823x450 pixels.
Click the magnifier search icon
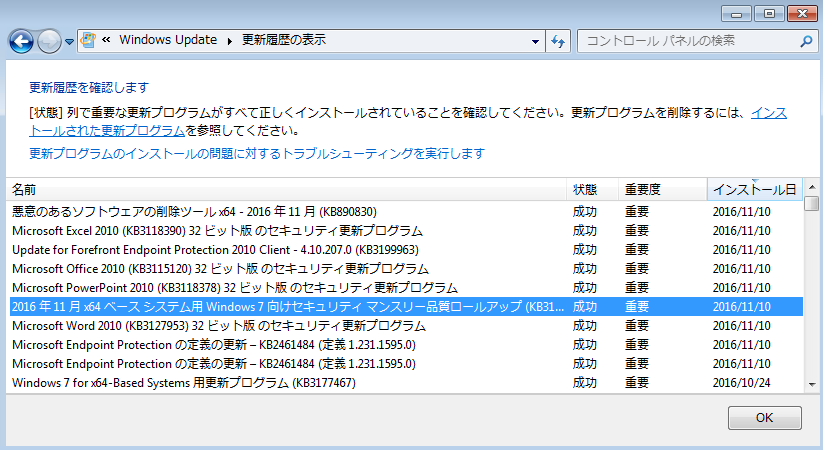click(806, 41)
